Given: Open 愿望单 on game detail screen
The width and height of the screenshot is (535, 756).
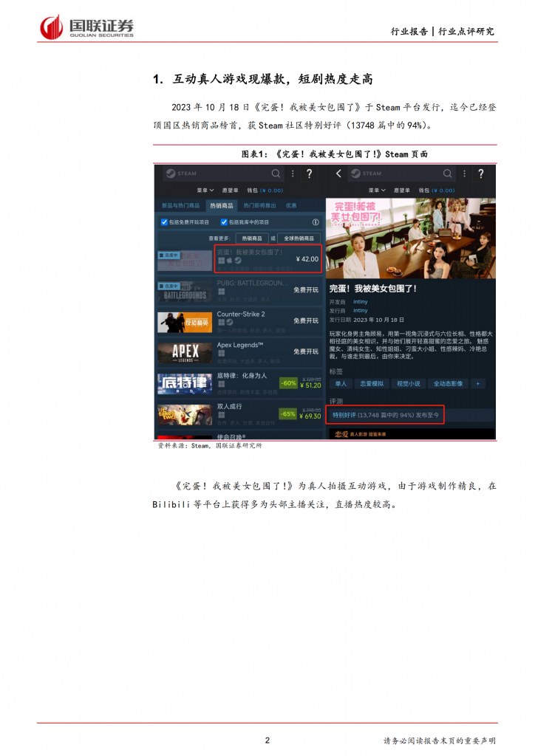Looking at the screenshot, I should 402,190.
